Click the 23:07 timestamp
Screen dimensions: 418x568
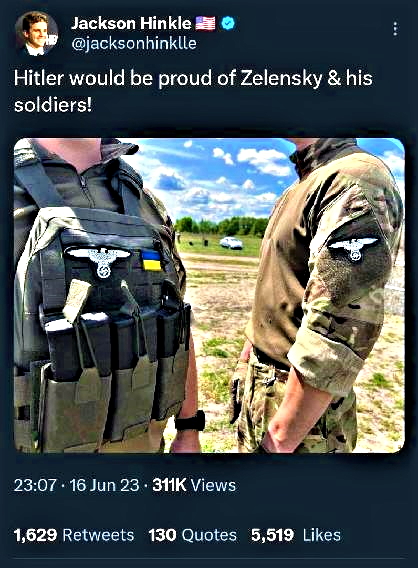[x=35, y=485]
